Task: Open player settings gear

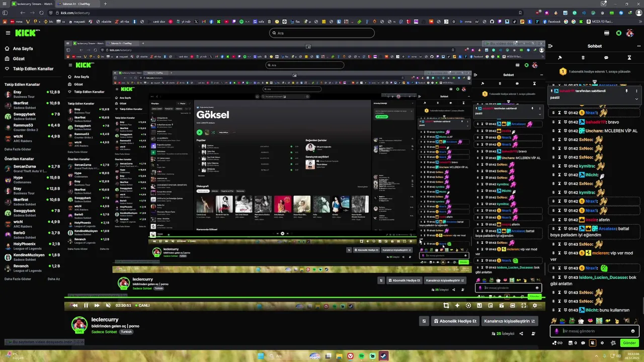Action: tap(535, 305)
